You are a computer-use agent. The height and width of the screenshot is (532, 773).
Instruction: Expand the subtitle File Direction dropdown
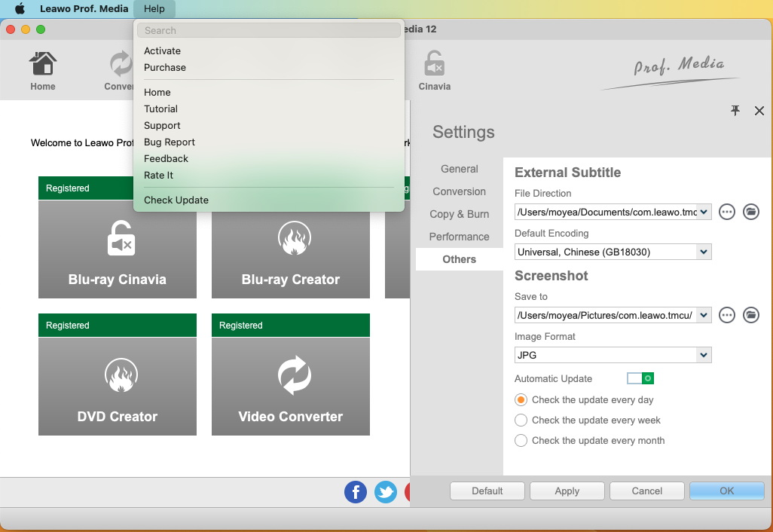pos(704,212)
